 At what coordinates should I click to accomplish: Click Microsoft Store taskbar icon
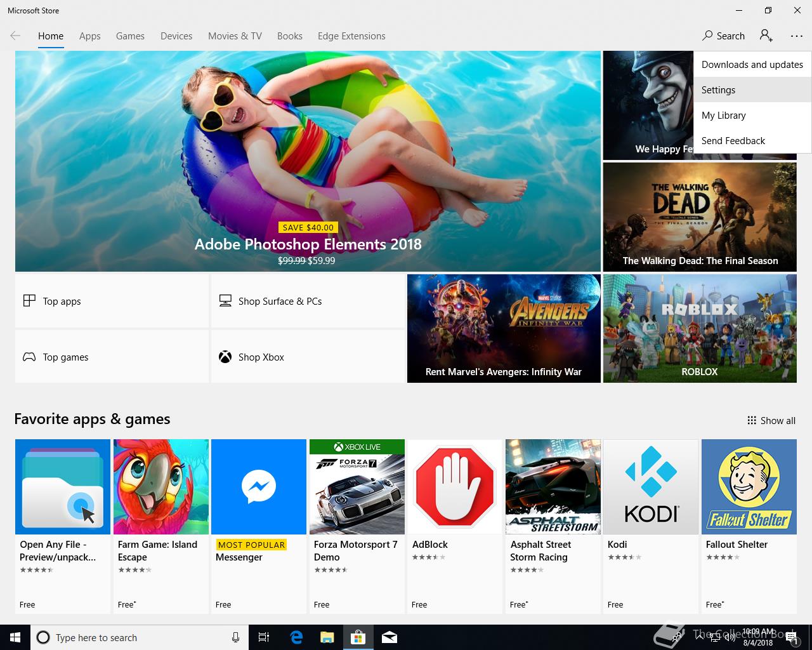[x=358, y=637]
